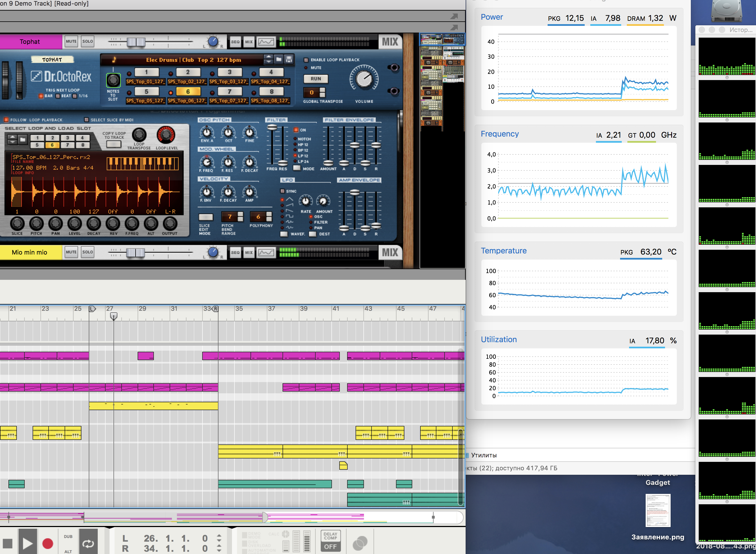Adjust the Loop Transpose knob
The image size is (756, 554).
coord(139,135)
